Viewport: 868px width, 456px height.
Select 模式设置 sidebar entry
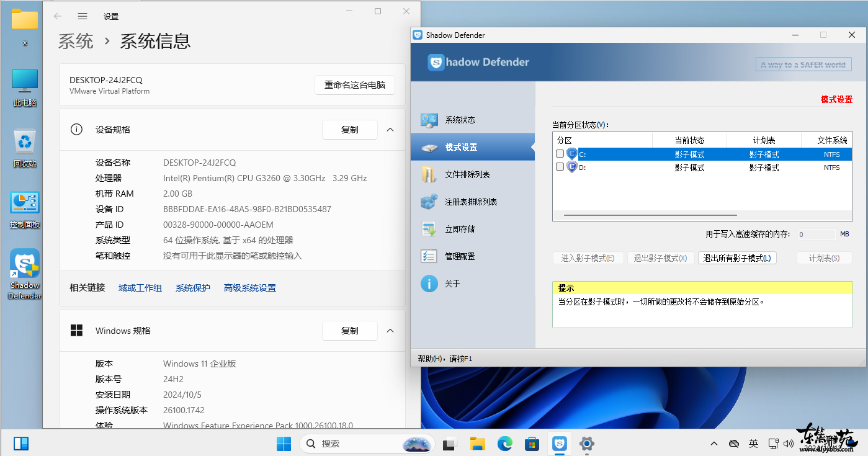click(473, 147)
